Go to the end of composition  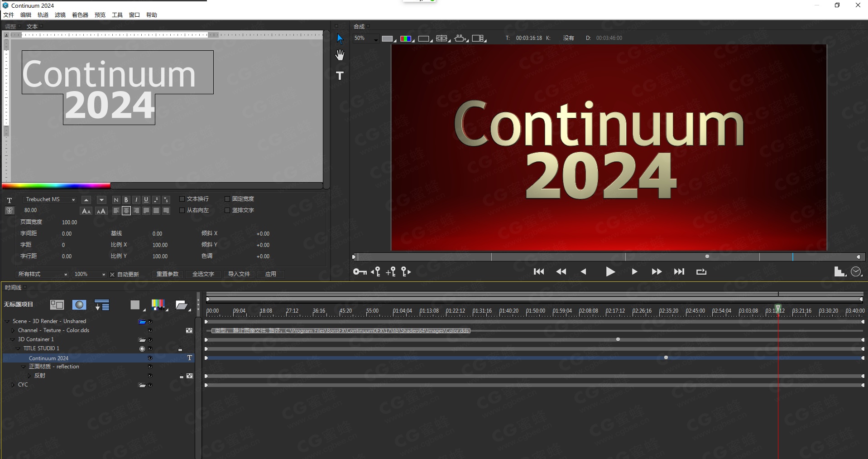coord(679,272)
